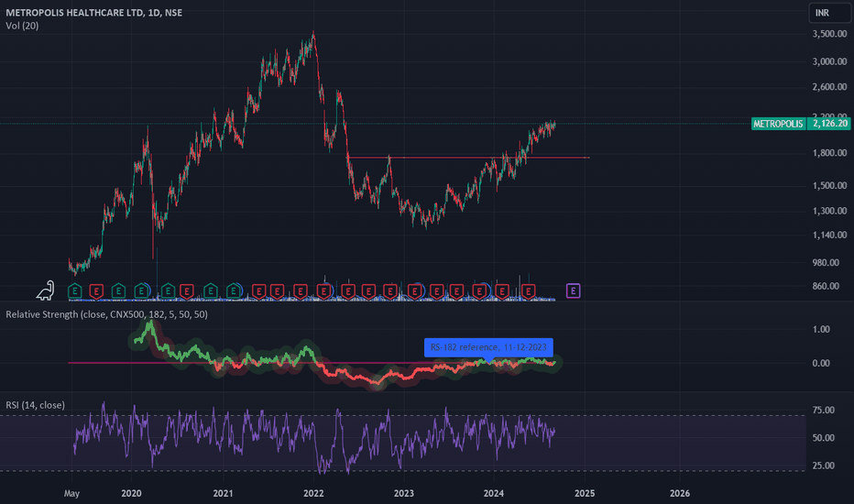Click the 1,300.00 price axis label

tap(829, 211)
